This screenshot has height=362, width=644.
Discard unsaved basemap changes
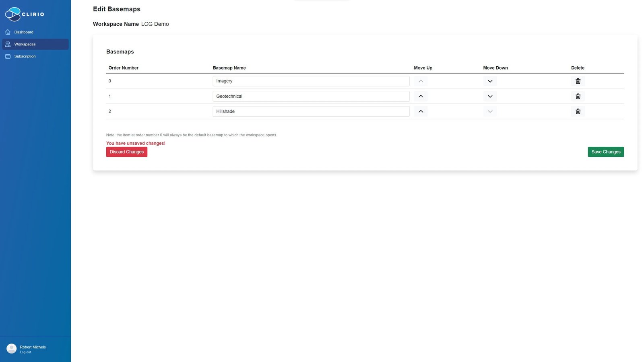pyautogui.click(x=127, y=152)
